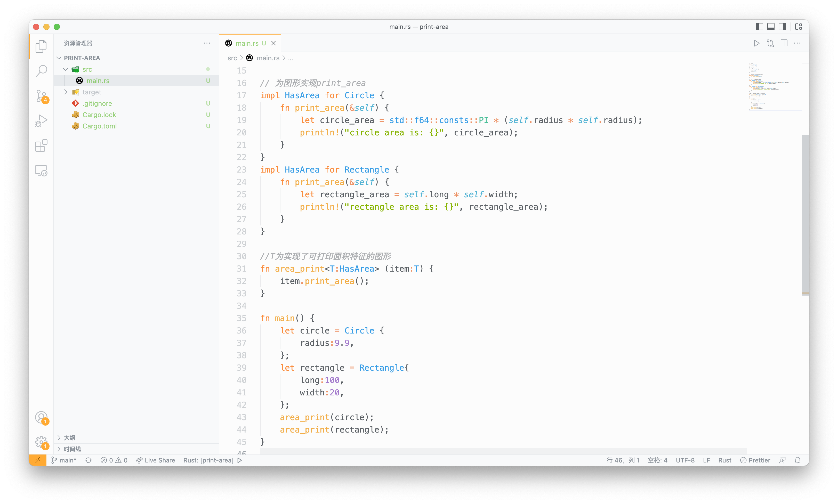Screen dimensions: 838x504
Task: Open the notifications bell in status bar
Action: point(798,460)
